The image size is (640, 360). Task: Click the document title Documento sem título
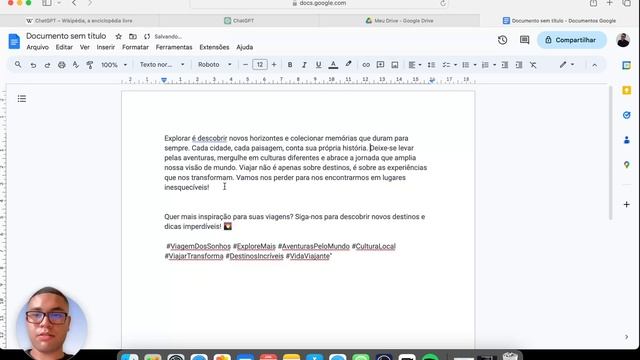click(66, 36)
